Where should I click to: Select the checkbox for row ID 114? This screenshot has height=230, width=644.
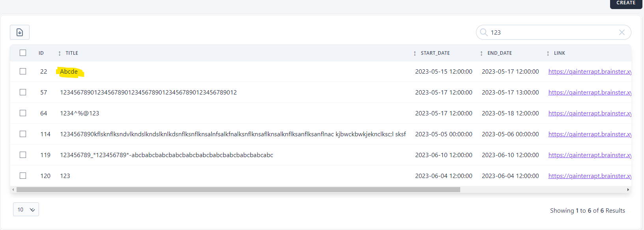[23, 134]
